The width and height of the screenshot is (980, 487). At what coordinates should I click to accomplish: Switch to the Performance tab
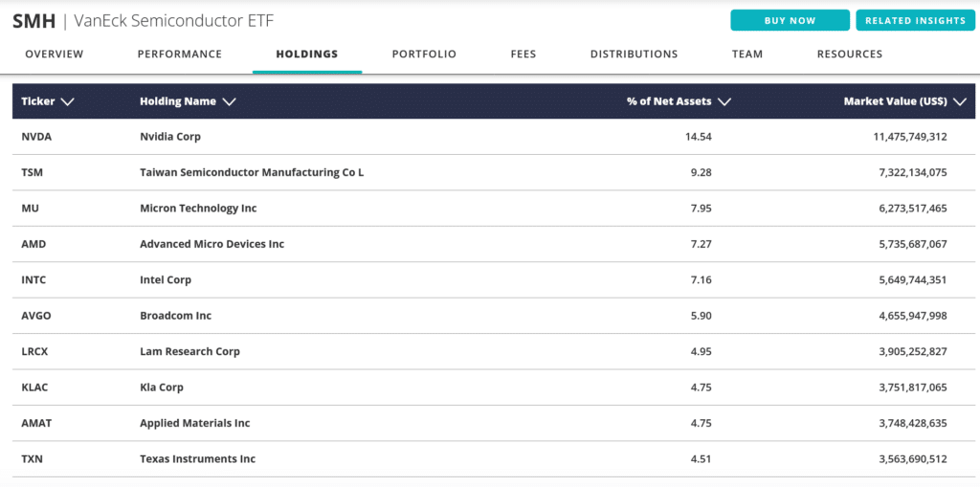pyautogui.click(x=180, y=55)
